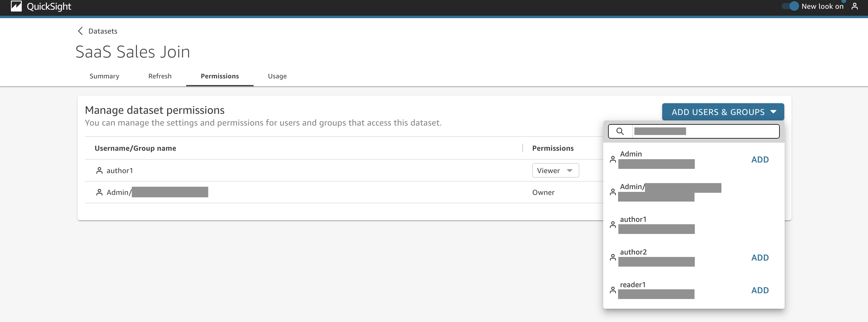The width and height of the screenshot is (868, 322).
Task: Click user icon beside author1 in dropdown list
Action: coord(613,225)
